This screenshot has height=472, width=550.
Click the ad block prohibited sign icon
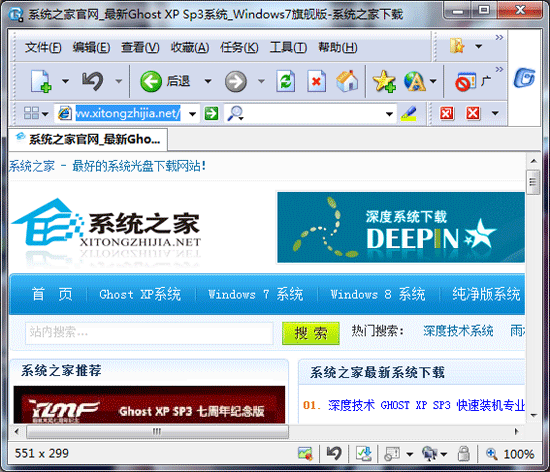point(465,82)
